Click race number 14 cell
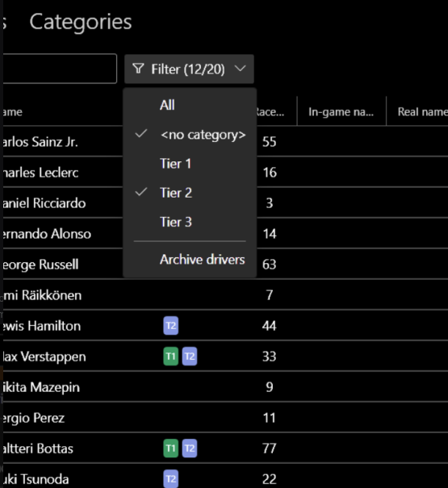The image size is (448, 488). tap(270, 234)
